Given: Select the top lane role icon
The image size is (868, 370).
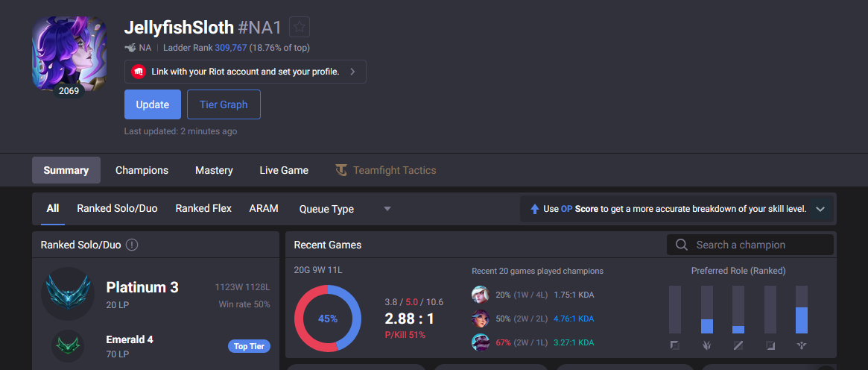Looking at the screenshot, I should [675, 345].
